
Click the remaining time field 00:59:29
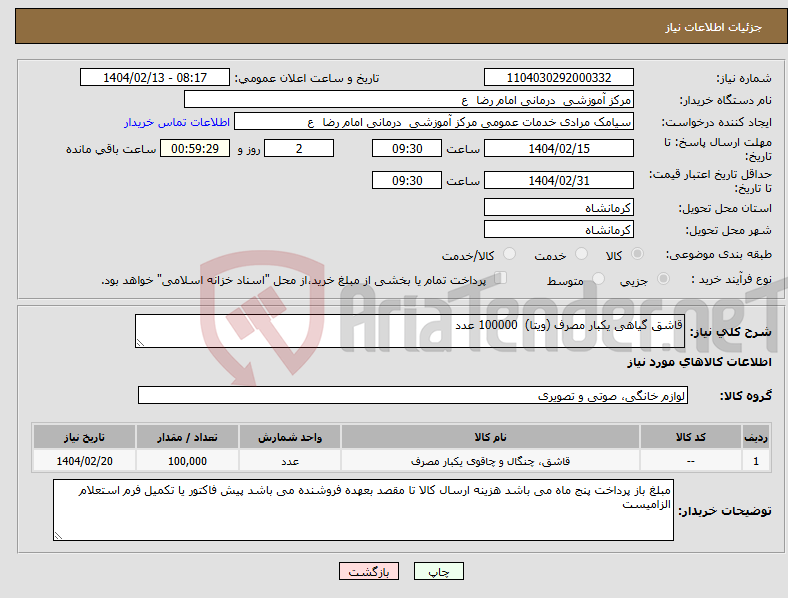pos(195,148)
